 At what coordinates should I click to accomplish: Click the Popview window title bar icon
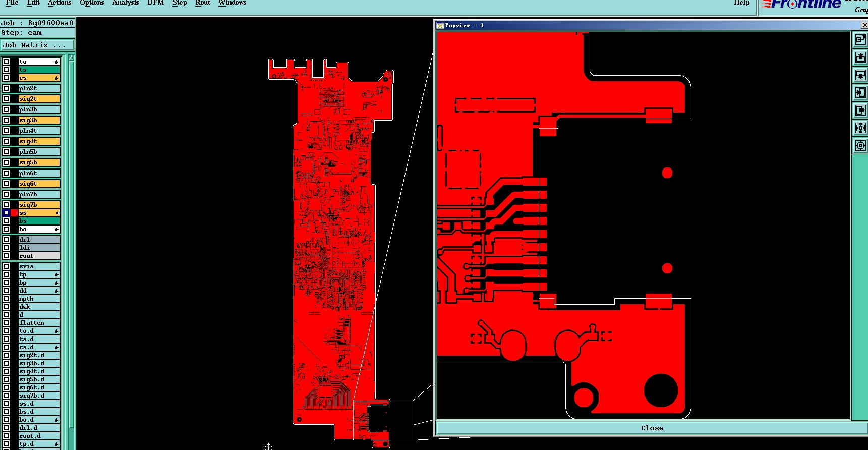440,25
